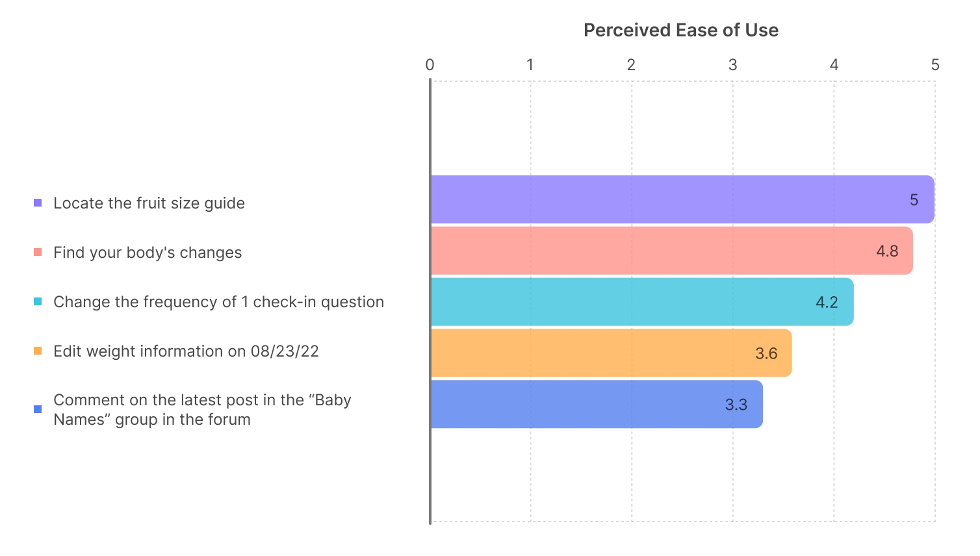980x556 pixels.
Task: Click the purple bar with value 5
Action: point(682,199)
